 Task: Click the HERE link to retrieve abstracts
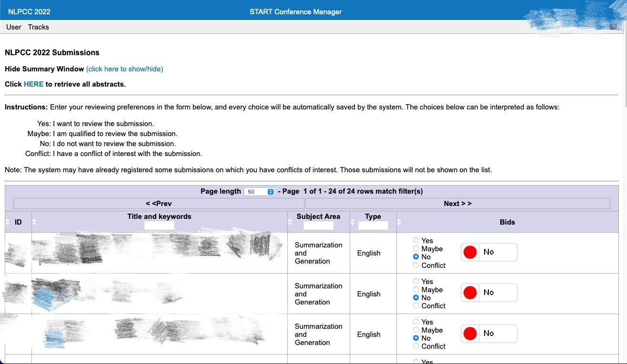click(34, 84)
